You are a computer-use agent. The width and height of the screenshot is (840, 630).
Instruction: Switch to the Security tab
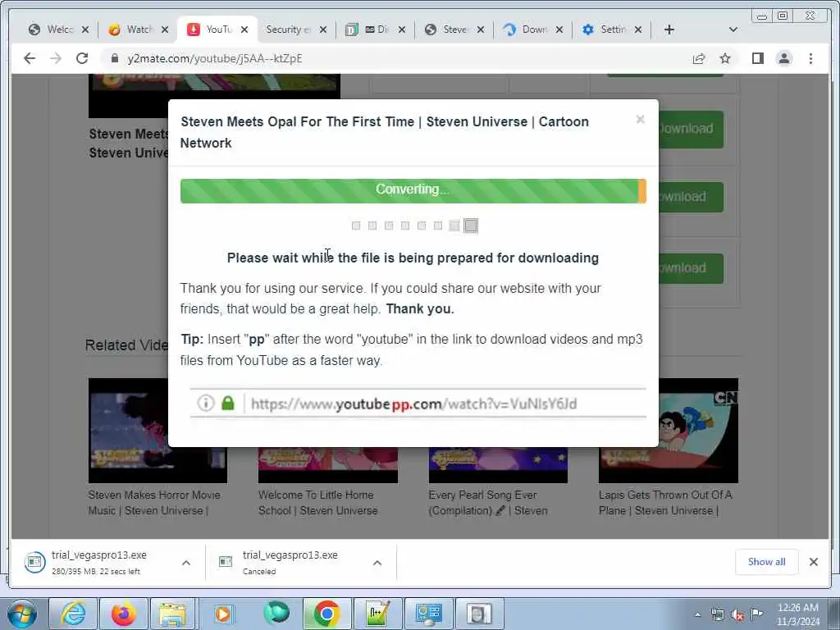[288, 30]
